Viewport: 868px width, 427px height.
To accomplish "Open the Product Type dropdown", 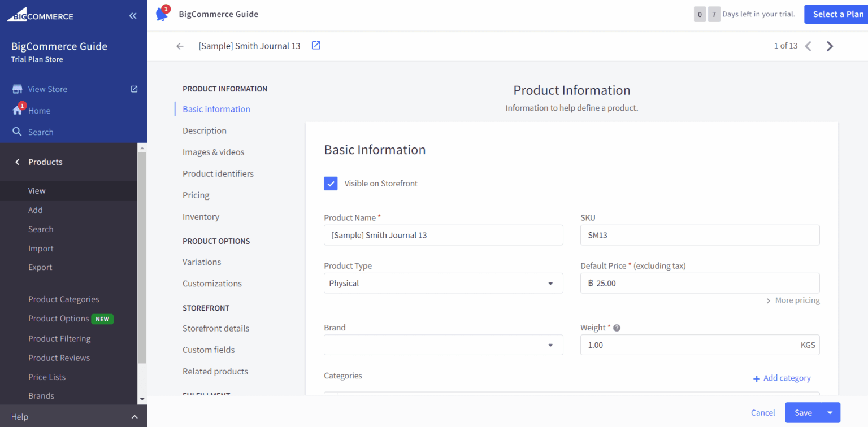I will [x=550, y=283].
